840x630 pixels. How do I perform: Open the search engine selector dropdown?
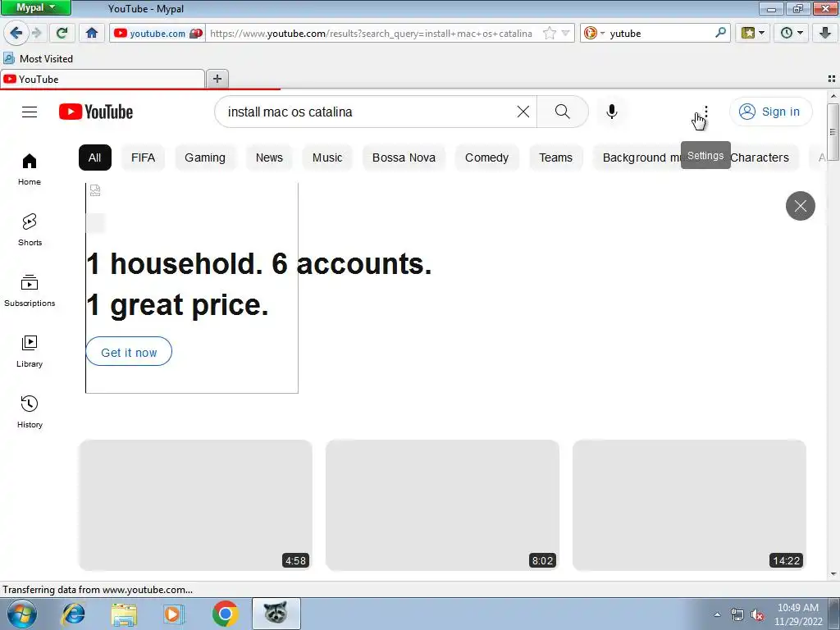coord(594,33)
